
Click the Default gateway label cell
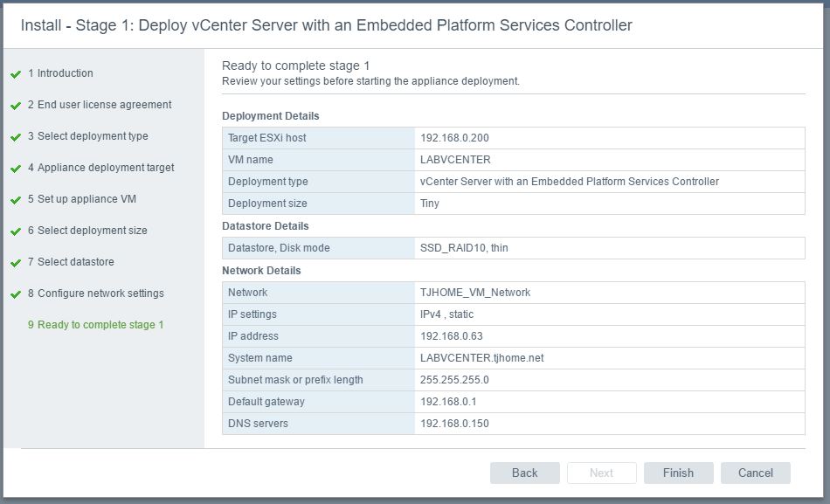[x=319, y=401]
